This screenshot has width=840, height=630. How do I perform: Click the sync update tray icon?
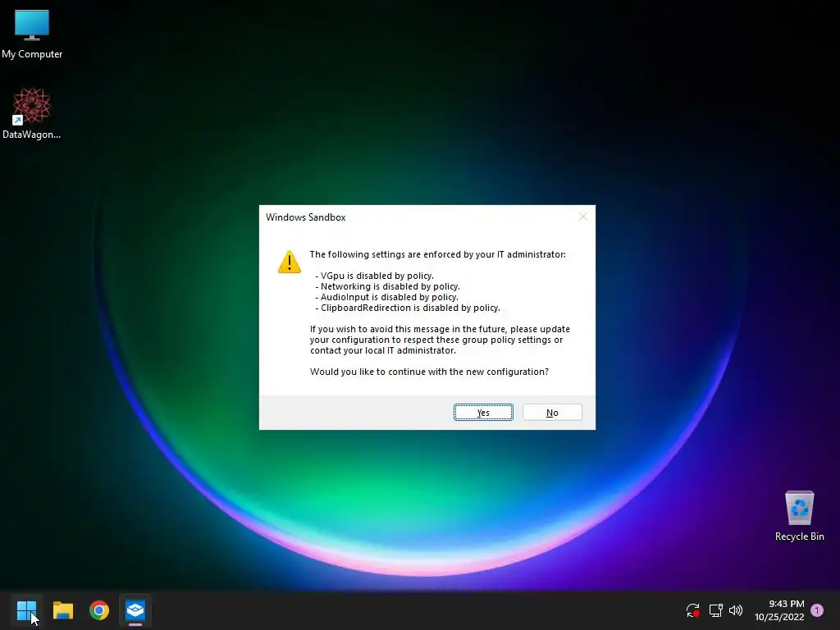click(x=692, y=610)
